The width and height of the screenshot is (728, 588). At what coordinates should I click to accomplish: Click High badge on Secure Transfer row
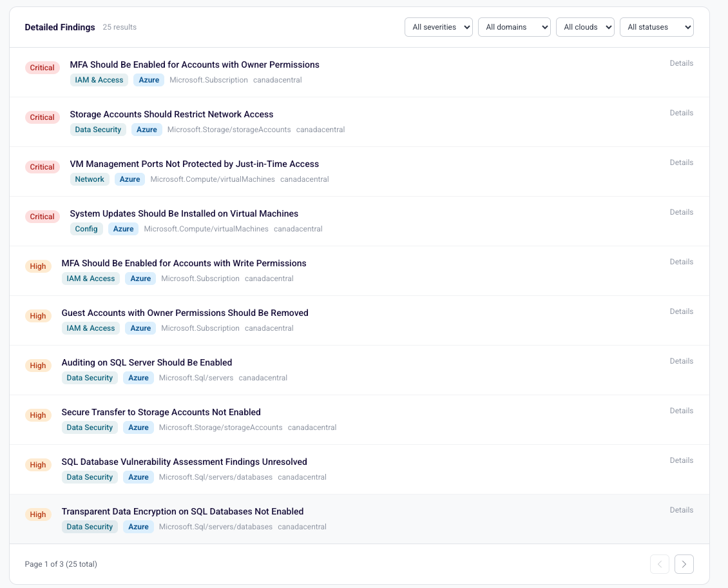[38, 415]
